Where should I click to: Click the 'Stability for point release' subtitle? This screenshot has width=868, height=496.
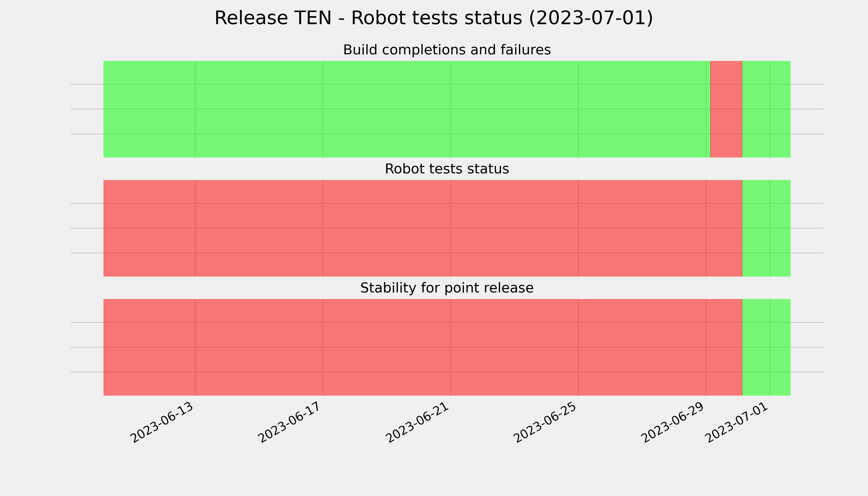click(x=447, y=288)
